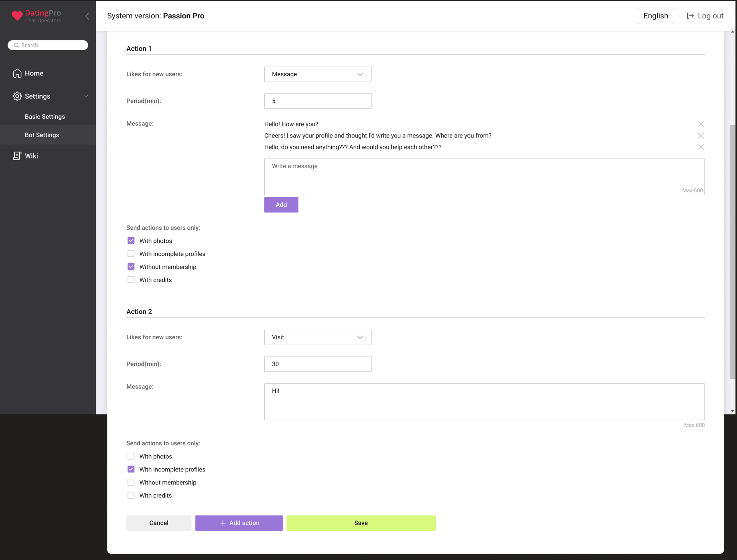Collapse the Settings menu chevron
737x560 pixels.
(86, 96)
